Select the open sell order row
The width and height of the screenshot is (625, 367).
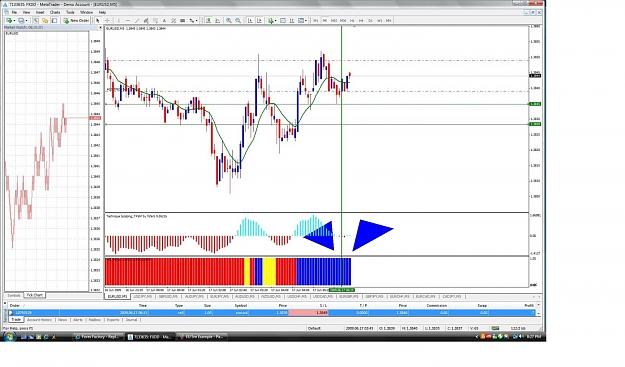[x=272, y=313]
